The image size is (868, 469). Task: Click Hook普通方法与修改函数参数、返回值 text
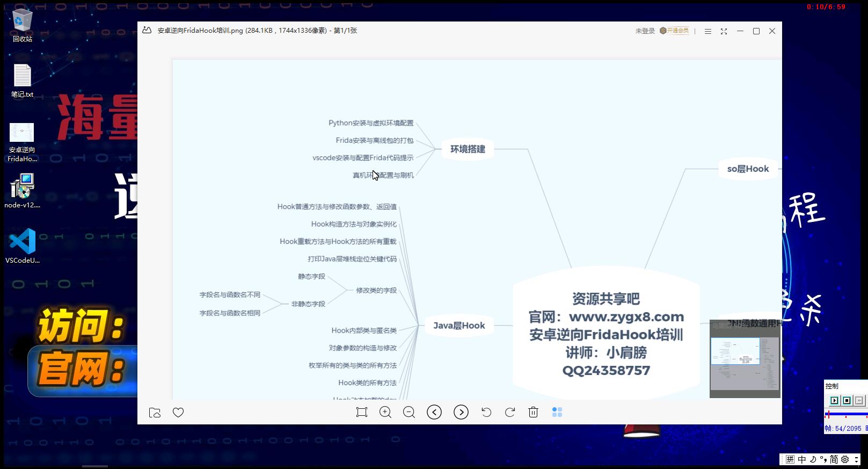click(x=337, y=207)
